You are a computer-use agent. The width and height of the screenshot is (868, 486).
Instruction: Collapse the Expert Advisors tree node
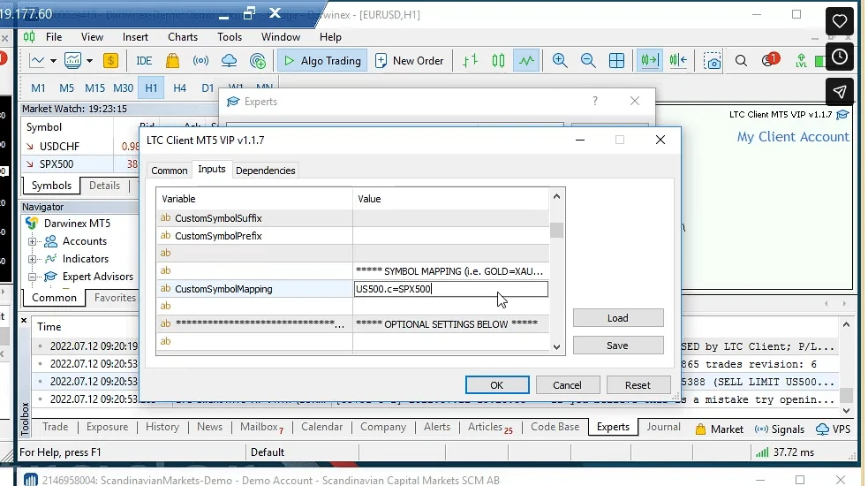coord(32,277)
